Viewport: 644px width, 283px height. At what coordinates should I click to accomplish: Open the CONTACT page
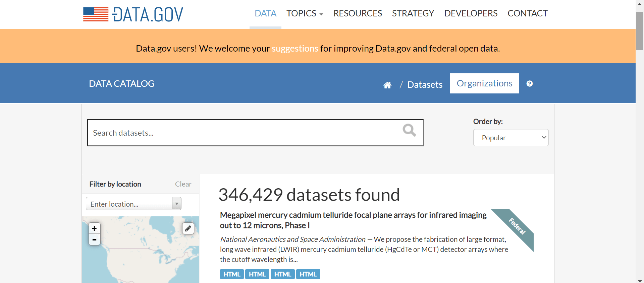tap(527, 13)
